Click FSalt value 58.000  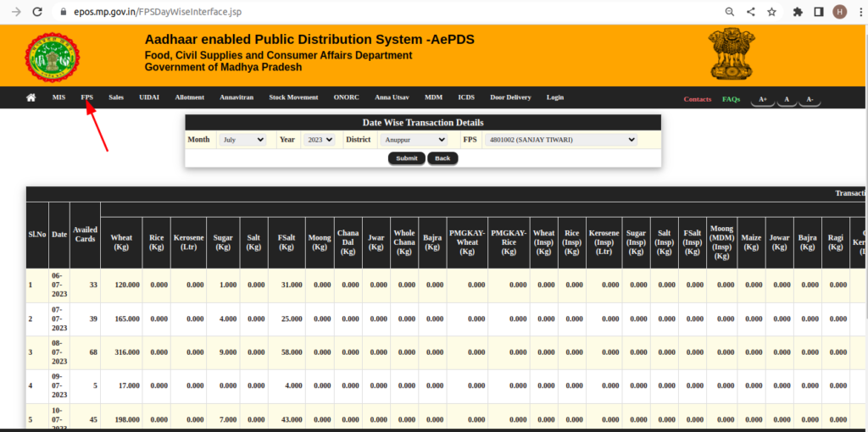tap(292, 352)
